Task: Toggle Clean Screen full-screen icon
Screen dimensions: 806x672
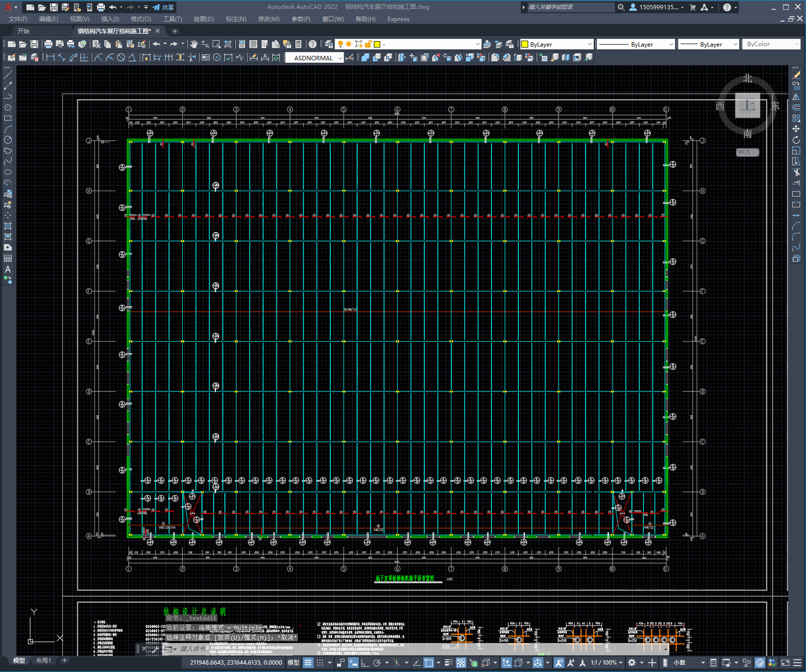Action: click(784, 663)
